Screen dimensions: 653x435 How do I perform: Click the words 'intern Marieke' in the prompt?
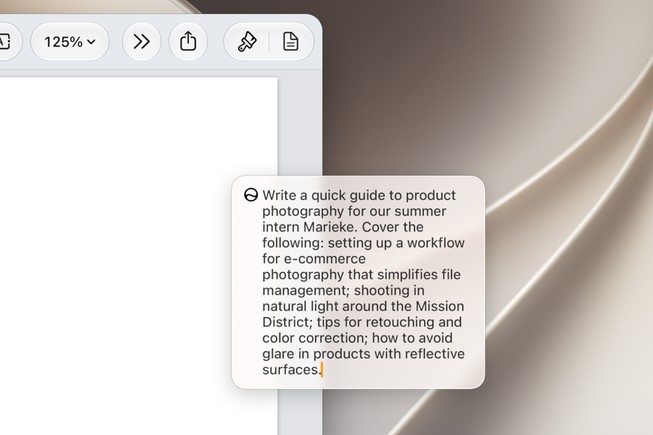click(309, 227)
